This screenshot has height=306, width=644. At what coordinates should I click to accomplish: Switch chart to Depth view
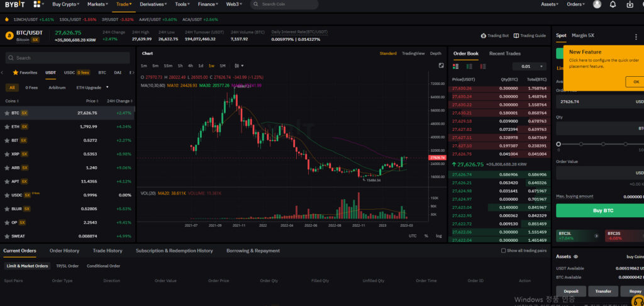pyautogui.click(x=436, y=54)
